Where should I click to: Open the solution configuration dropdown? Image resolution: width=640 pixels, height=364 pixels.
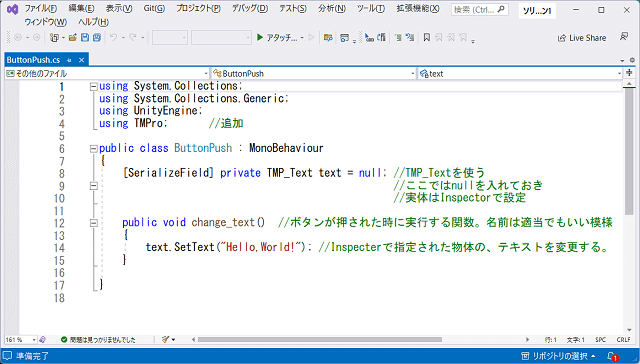coord(169,38)
